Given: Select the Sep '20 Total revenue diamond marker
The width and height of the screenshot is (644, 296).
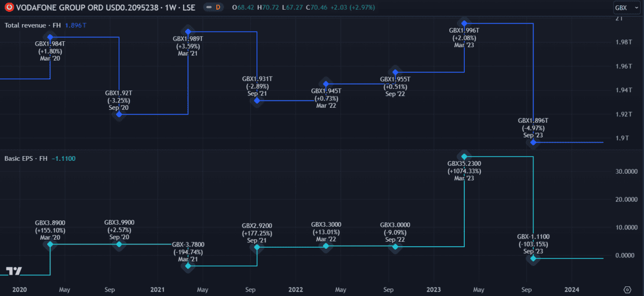Looking at the screenshot, I should click(119, 114).
